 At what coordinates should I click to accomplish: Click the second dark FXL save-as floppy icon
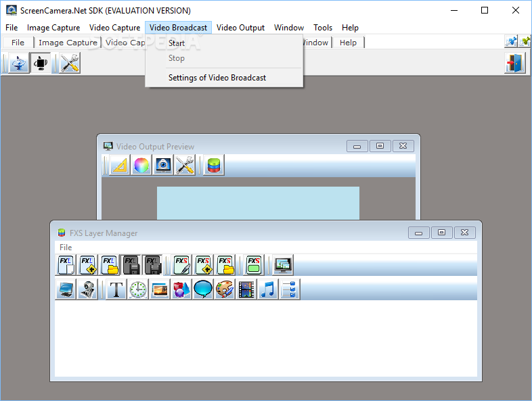point(152,264)
